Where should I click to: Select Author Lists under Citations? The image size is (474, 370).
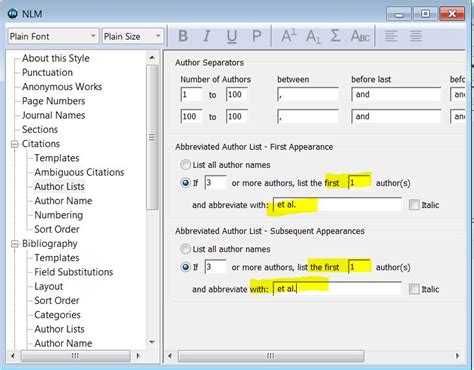59,187
